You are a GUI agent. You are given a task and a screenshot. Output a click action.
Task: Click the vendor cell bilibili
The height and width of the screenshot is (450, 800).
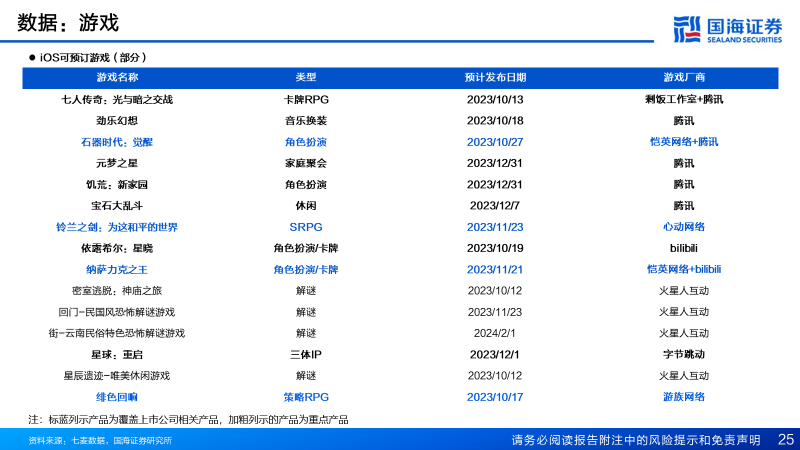pos(684,248)
